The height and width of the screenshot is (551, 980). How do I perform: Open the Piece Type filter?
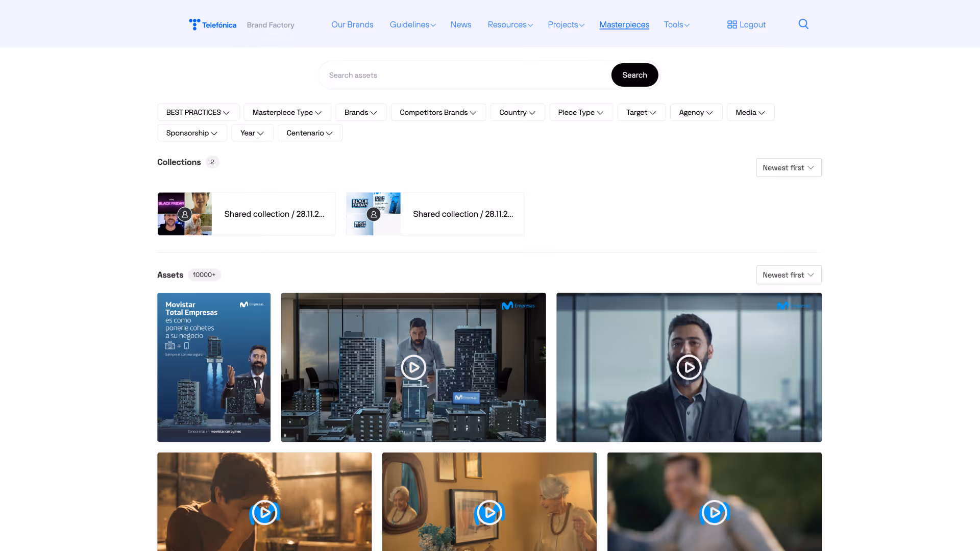coord(581,112)
